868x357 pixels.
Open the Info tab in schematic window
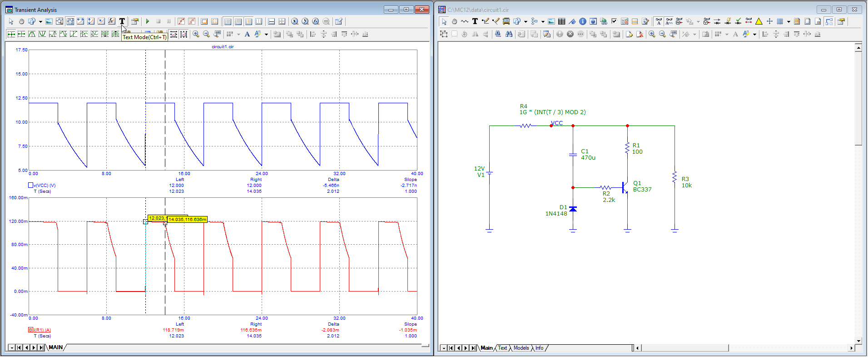[539, 348]
